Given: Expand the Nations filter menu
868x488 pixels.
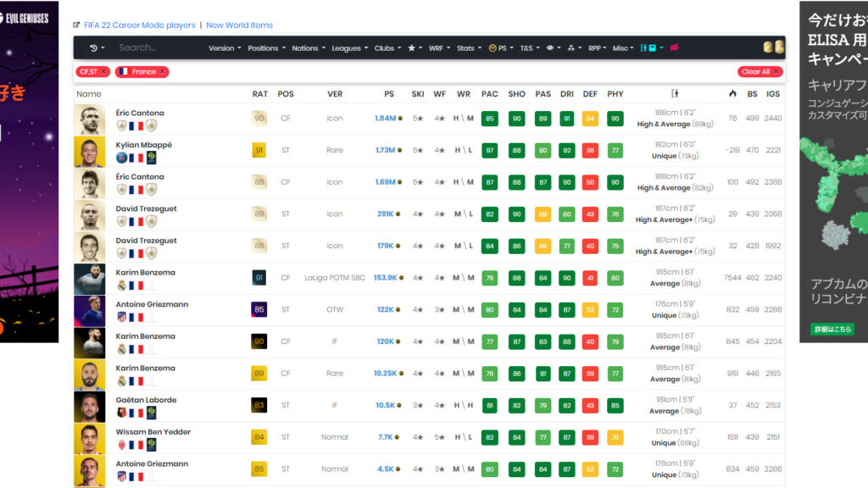Looking at the screenshot, I should (309, 48).
